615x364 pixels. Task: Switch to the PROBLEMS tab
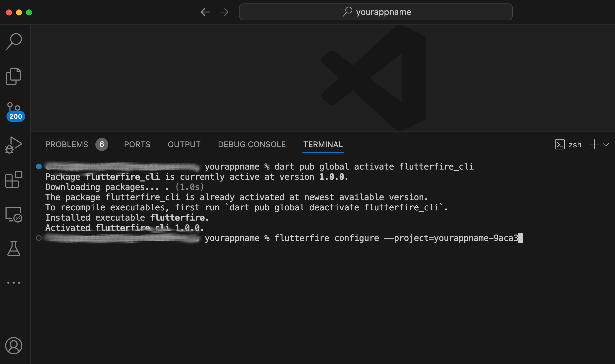point(67,144)
